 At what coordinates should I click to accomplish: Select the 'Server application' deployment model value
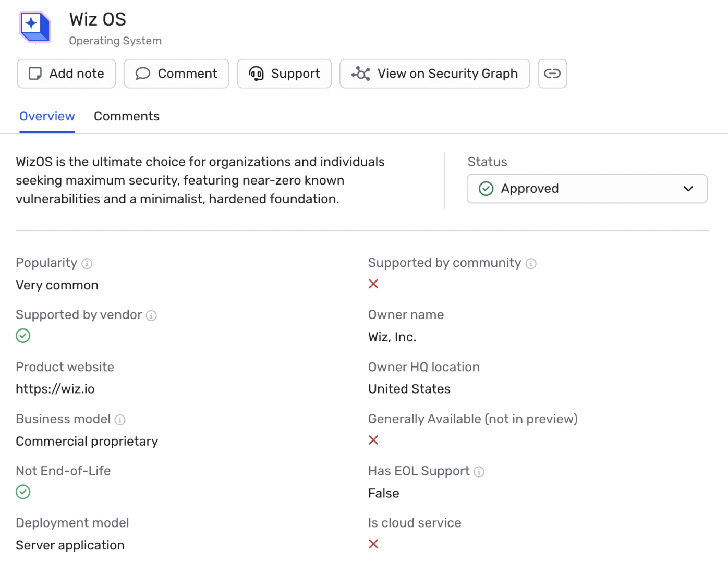coord(70,545)
